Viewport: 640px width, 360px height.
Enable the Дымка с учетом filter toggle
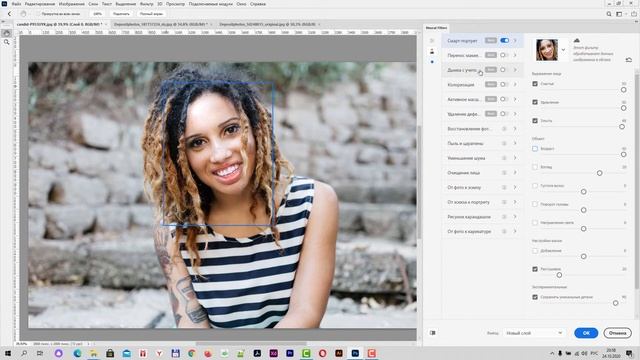(x=504, y=70)
